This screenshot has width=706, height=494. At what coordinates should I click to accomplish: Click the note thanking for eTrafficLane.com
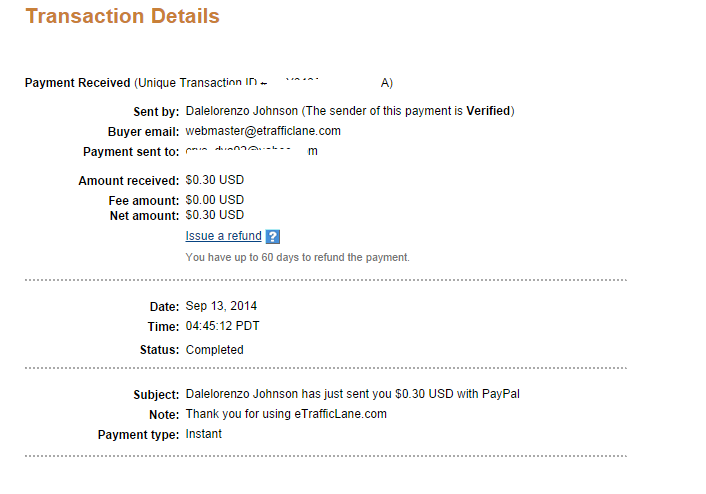point(286,414)
